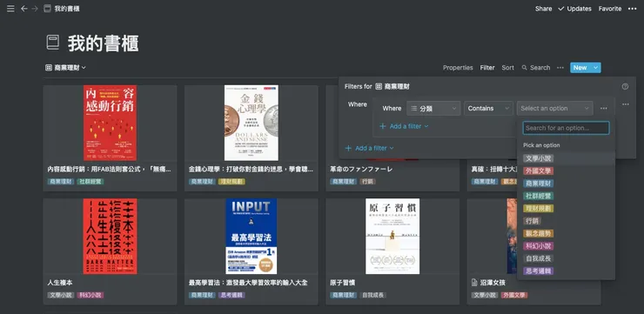This screenshot has width=644, height=314.
Task: Open three-dots menu for the outer filter group
Action: pyautogui.click(x=625, y=104)
